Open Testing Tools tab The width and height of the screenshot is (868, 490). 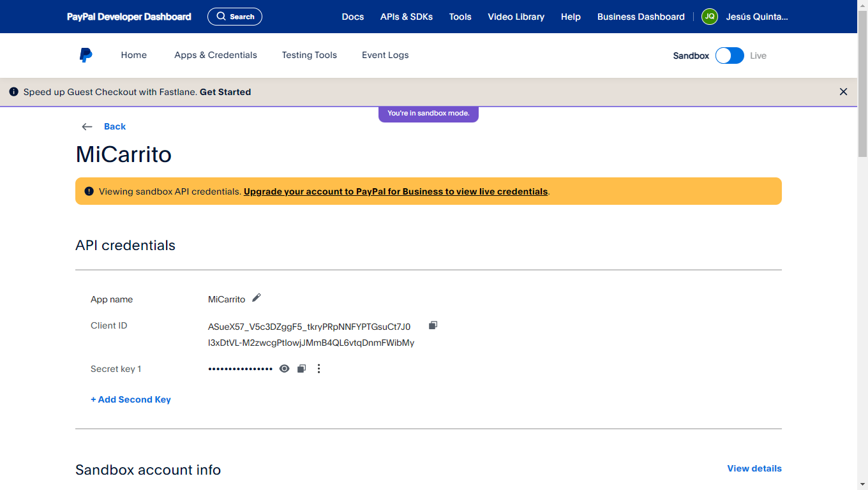tap(310, 55)
